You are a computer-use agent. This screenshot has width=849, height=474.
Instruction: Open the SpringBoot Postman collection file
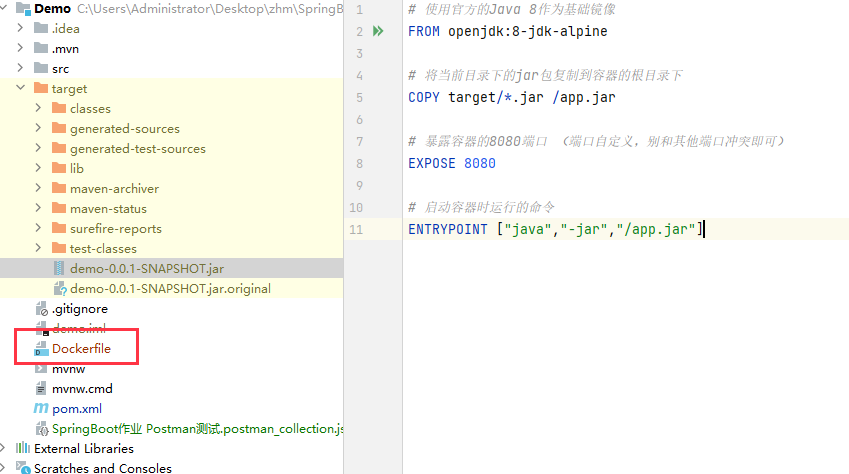click(x=198, y=429)
